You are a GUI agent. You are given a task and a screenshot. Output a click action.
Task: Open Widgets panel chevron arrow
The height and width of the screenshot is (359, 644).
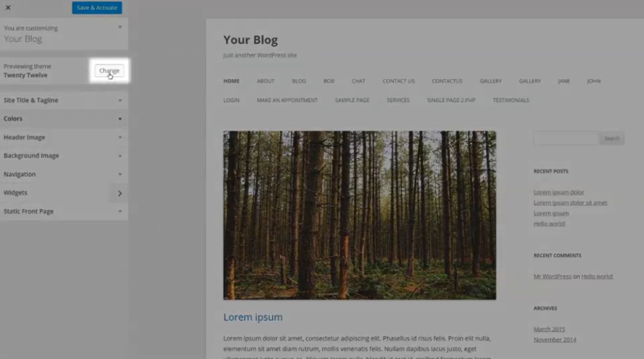coord(120,193)
